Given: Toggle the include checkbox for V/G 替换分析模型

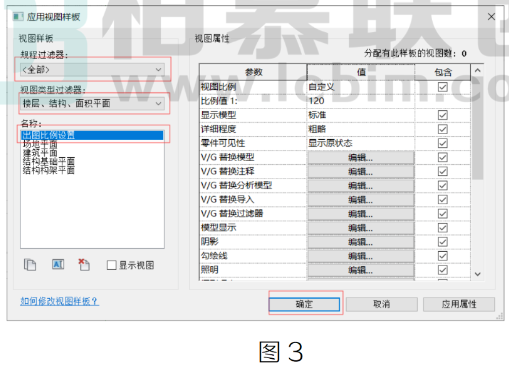Looking at the screenshot, I should (x=443, y=185).
